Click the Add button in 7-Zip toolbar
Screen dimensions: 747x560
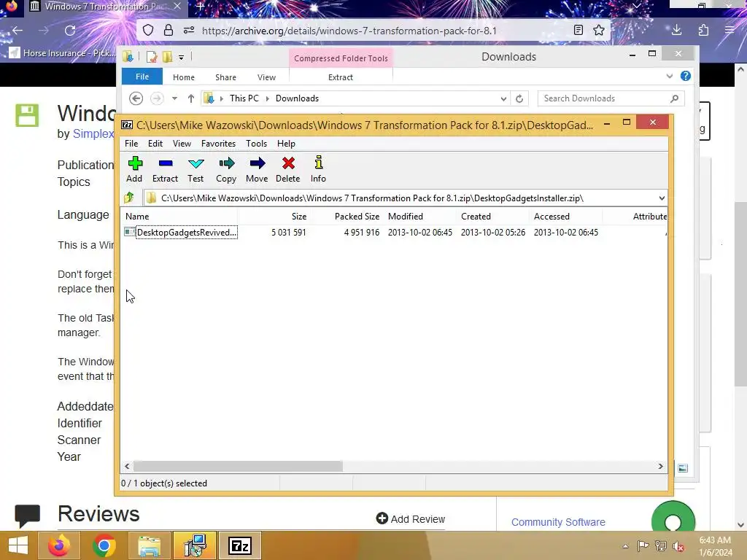[134, 169]
